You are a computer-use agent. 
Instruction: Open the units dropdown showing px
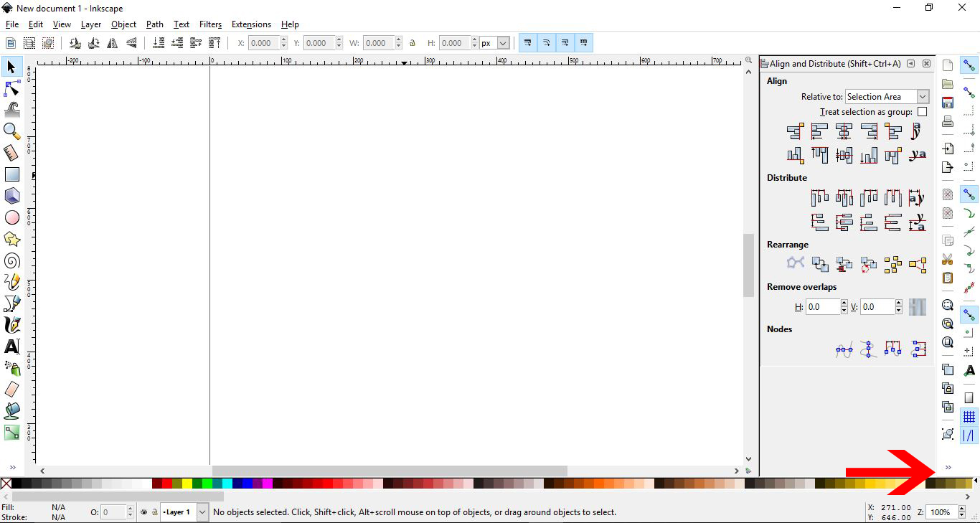point(494,42)
